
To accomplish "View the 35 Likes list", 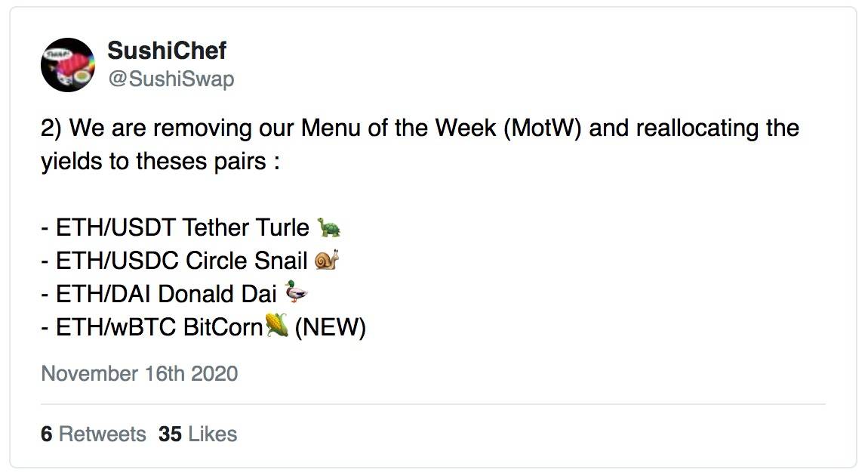I will 198,434.
